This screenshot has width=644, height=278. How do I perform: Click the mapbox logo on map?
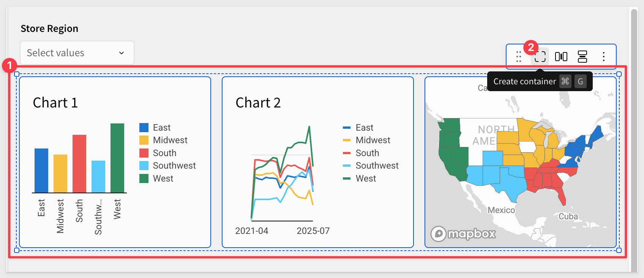[463, 234]
